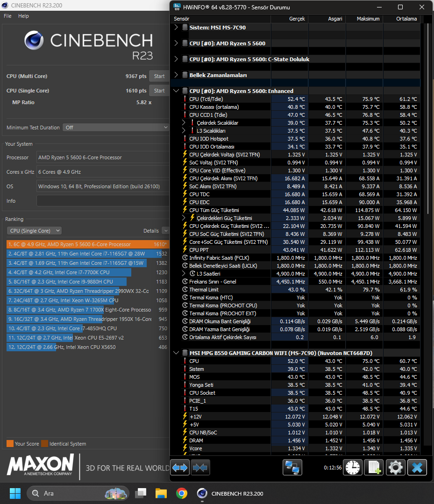Expand the Sistem: MSI MS-7C90 sensor group
The width and height of the screenshot is (434, 504).
[x=176, y=27]
